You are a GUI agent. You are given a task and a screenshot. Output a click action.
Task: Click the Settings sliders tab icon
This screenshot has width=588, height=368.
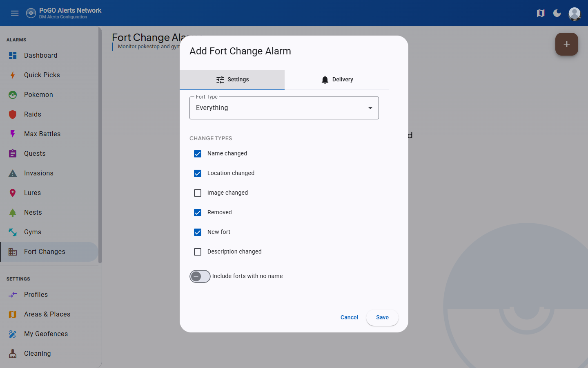[x=220, y=80]
